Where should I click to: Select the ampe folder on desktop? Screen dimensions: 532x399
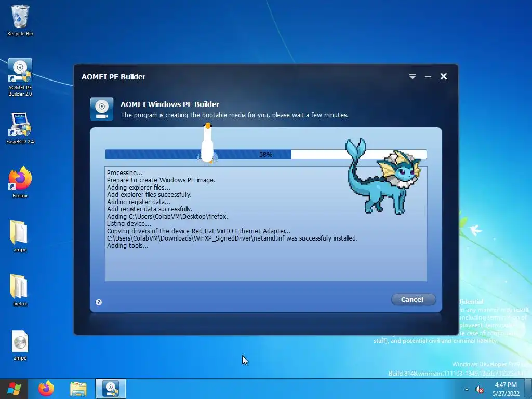click(20, 236)
